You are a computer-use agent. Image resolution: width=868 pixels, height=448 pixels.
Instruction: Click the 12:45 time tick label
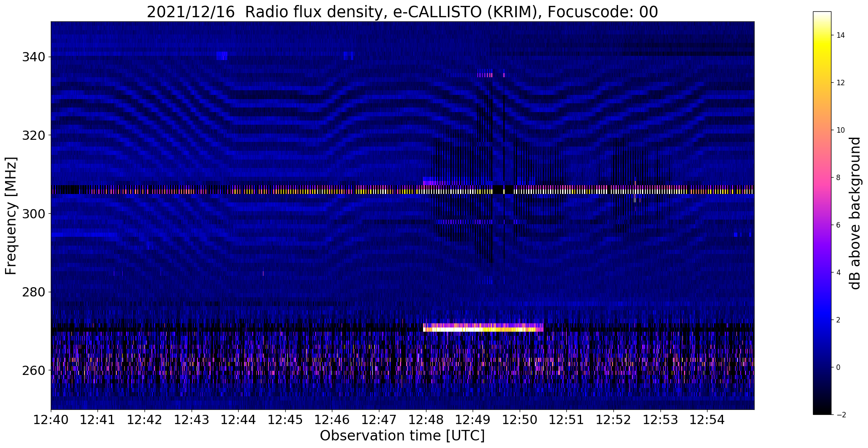pyautogui.click(x=286, y=420)
